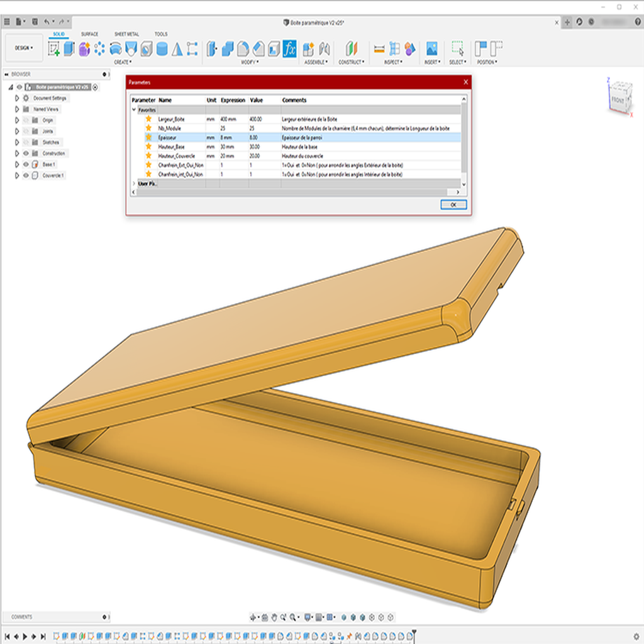Viewport: 644px width, 644px height.
Task: Toggle visibility of Base:1 component
Action: tap(26, 165)
